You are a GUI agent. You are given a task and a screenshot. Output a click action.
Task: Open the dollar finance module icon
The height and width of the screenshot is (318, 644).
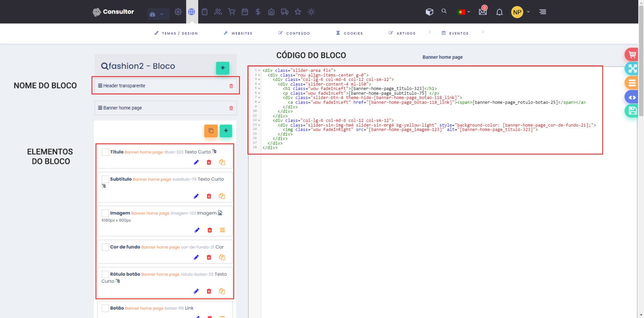(258, 12)
